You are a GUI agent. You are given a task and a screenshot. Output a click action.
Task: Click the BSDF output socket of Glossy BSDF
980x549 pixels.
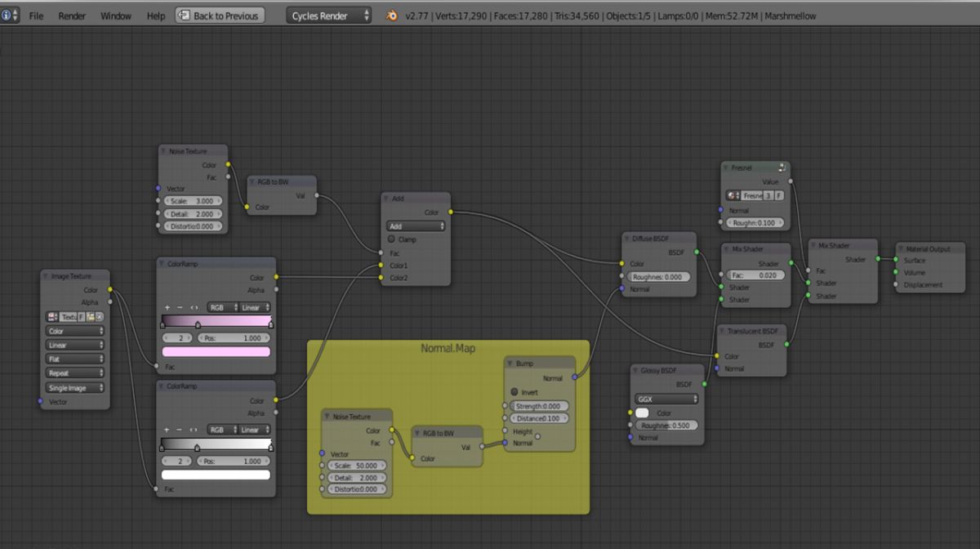(704, 384)
